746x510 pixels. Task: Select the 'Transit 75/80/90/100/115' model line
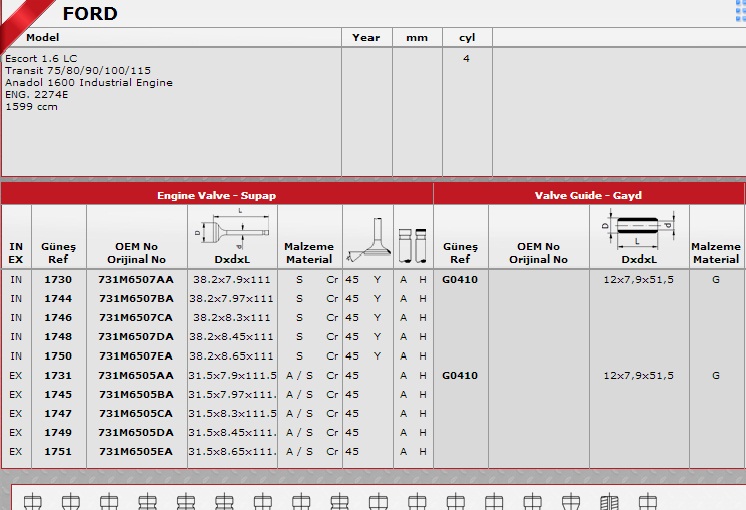(78, 70)
